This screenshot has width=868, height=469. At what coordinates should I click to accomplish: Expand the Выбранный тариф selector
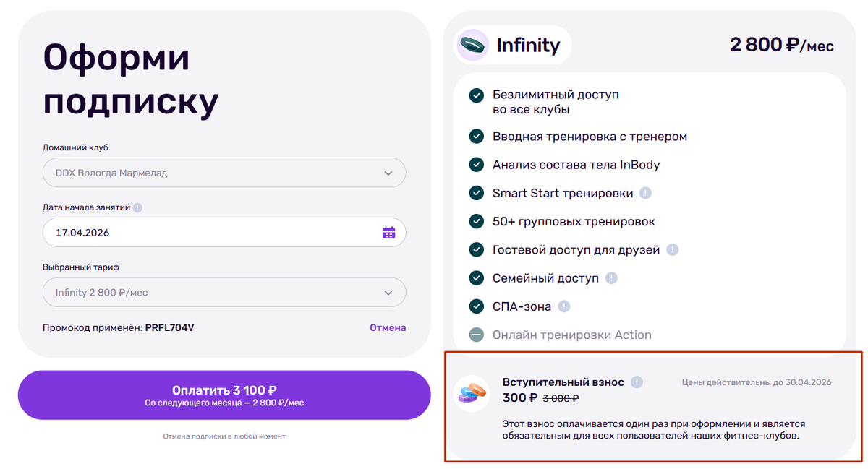click(224, 292)
